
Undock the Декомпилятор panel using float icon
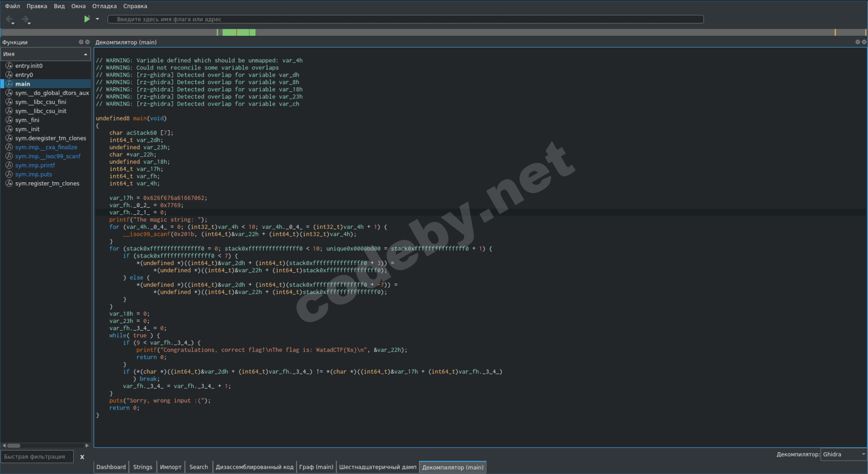(x=858, y=42)
